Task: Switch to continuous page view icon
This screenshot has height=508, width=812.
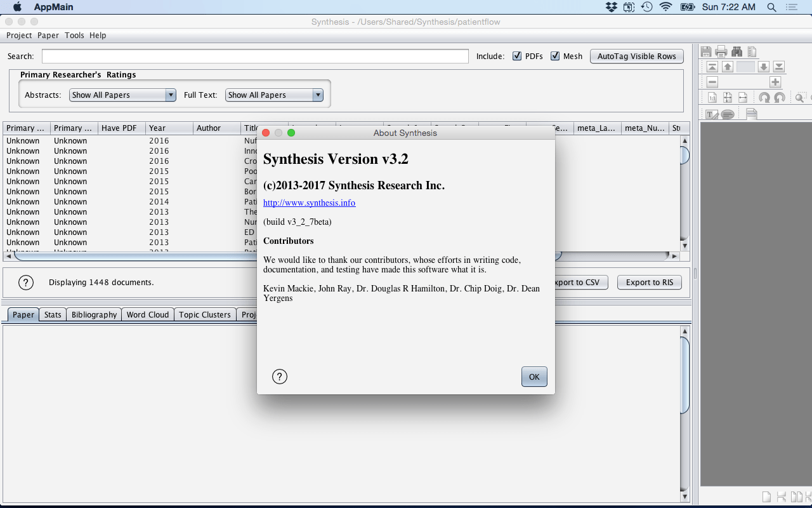Action: 782,497
